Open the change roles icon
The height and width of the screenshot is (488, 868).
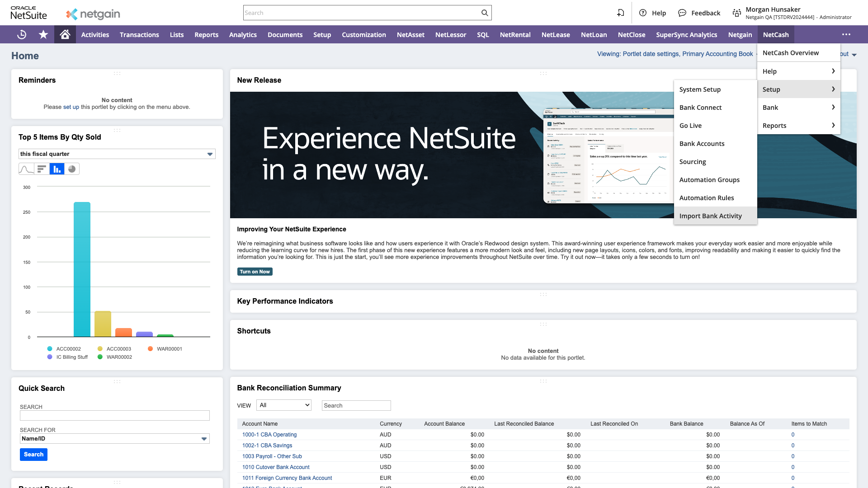click(x=737, y=13)
